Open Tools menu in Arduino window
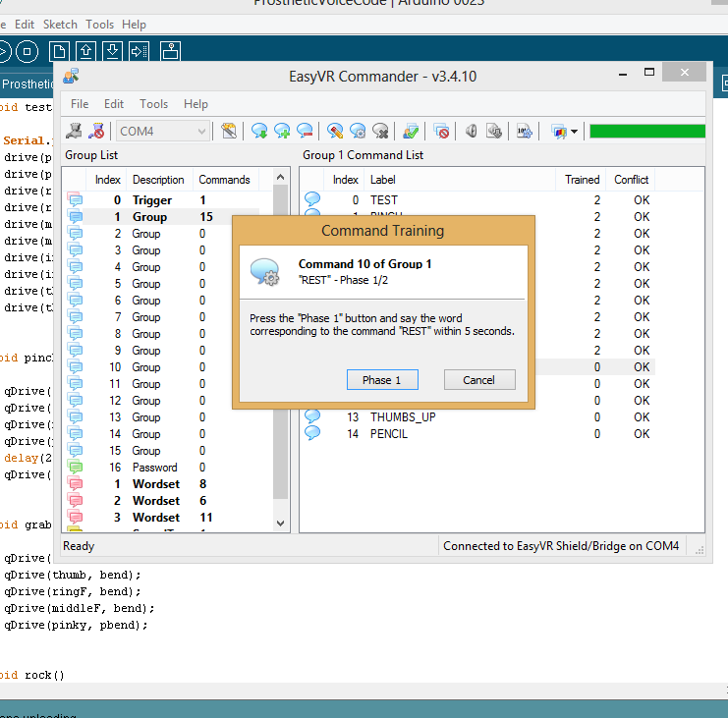This screenshot has height=718, width=728. [x=99, y=25]
